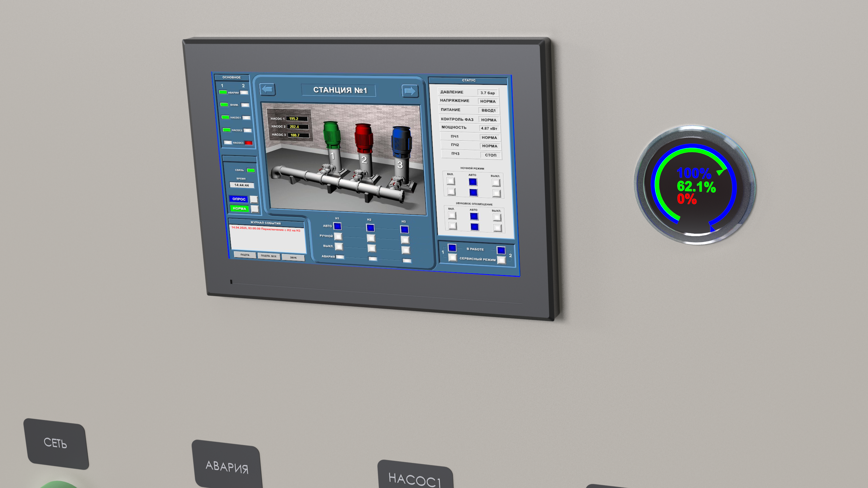Click green НОРМА button
This screenshot has width=868, height=488.
click(x=240, y=208)
